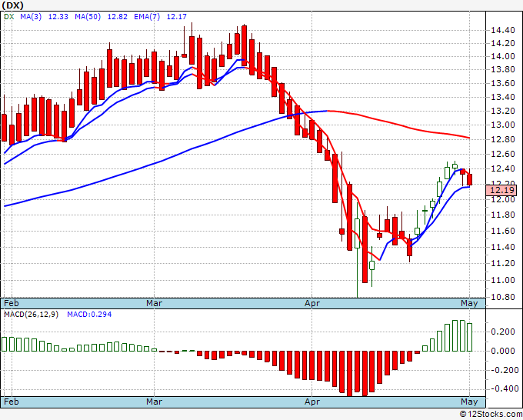
Task: Click Feb on the price chart time axis
Action: (11, 303)
